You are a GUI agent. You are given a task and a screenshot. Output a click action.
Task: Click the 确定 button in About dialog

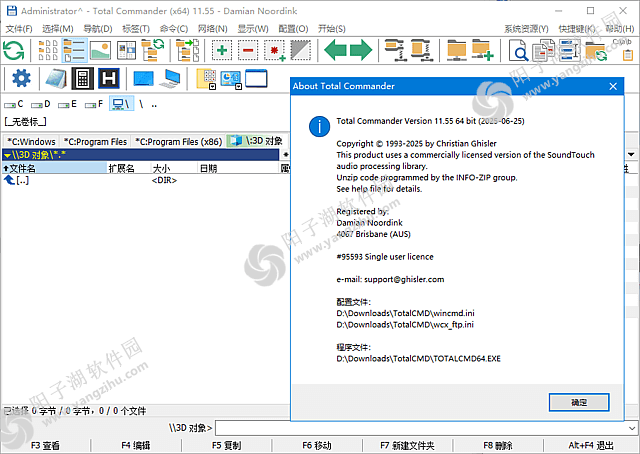tap(579, 402)
